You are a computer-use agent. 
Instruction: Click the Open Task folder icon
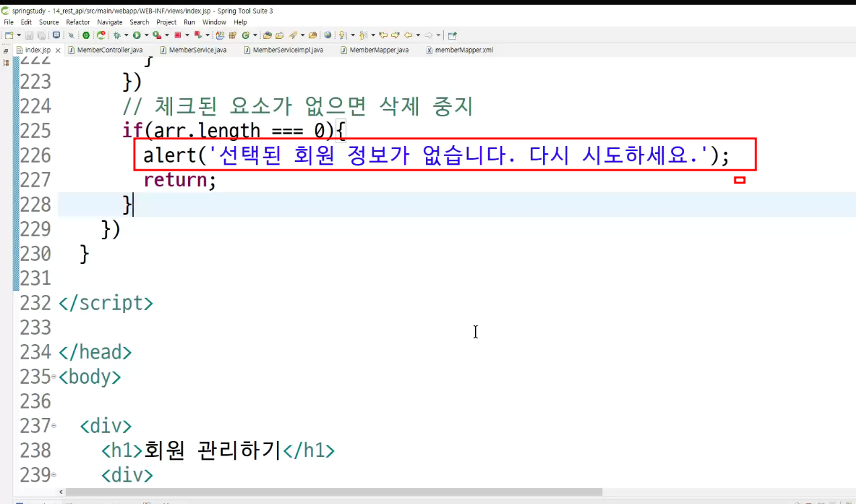click(x=280, y=35)
